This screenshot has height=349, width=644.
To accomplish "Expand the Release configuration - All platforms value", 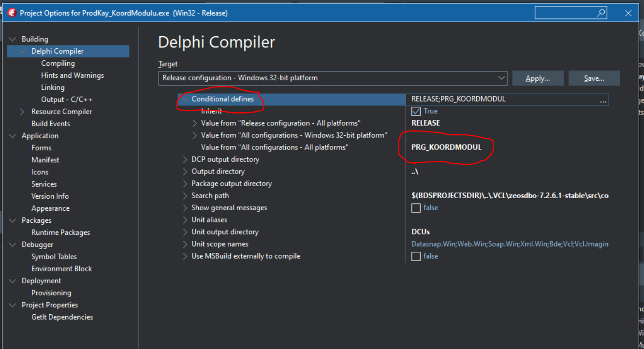I will (x=195, y=123).
